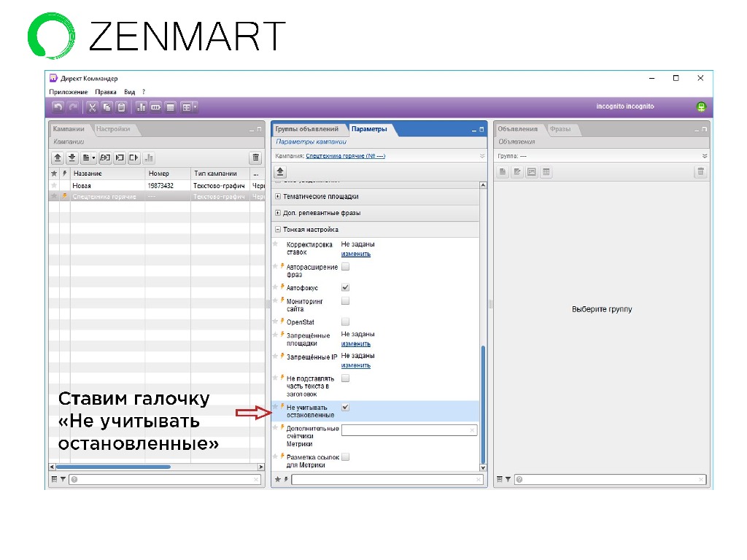Viewport: 747px width, 560px height.
Task: Click the copy icon in the purple toolbar
Action: [107, 107]
